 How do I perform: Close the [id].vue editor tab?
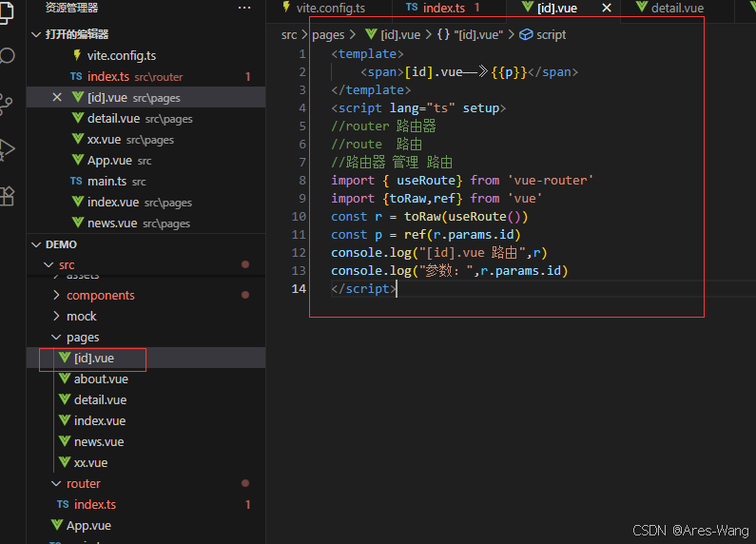point(607,8)
